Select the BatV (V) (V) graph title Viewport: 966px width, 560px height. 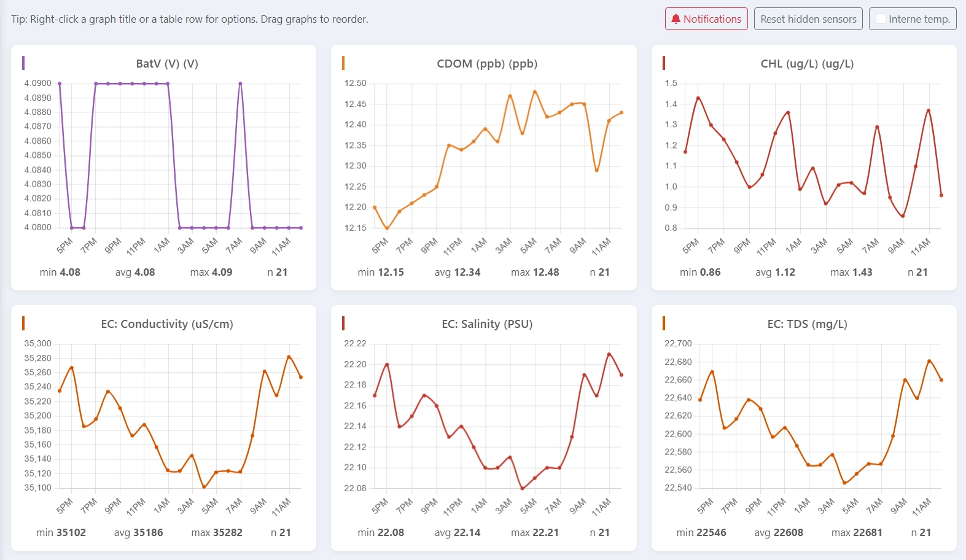click(x=167, y=64)
